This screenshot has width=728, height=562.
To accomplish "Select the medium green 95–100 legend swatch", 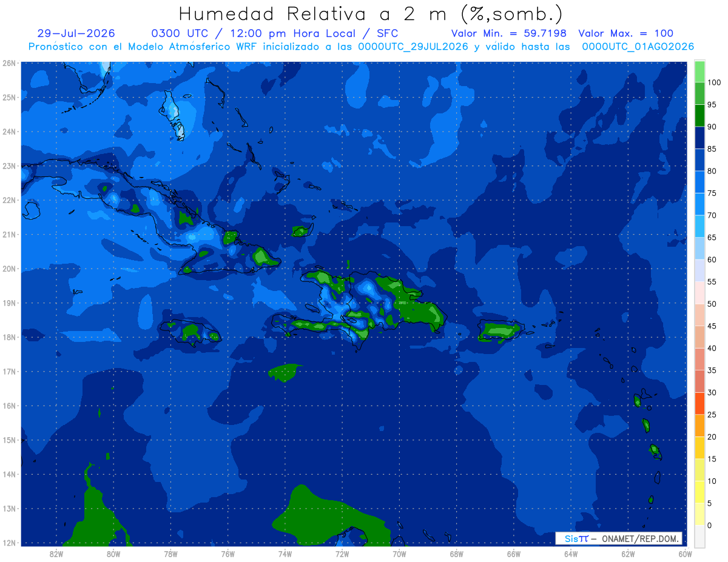I will tap(699, 93).
